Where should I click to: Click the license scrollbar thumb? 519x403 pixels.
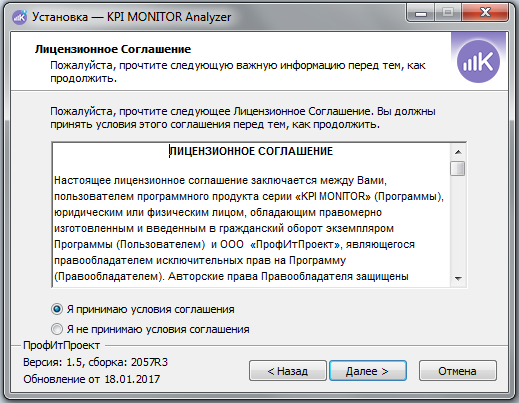[458, 168]
